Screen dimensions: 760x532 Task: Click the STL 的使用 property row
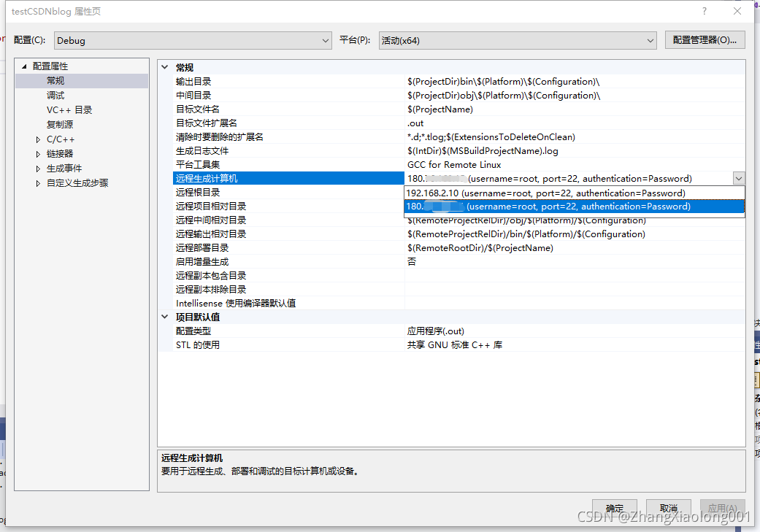coord(459,345)
